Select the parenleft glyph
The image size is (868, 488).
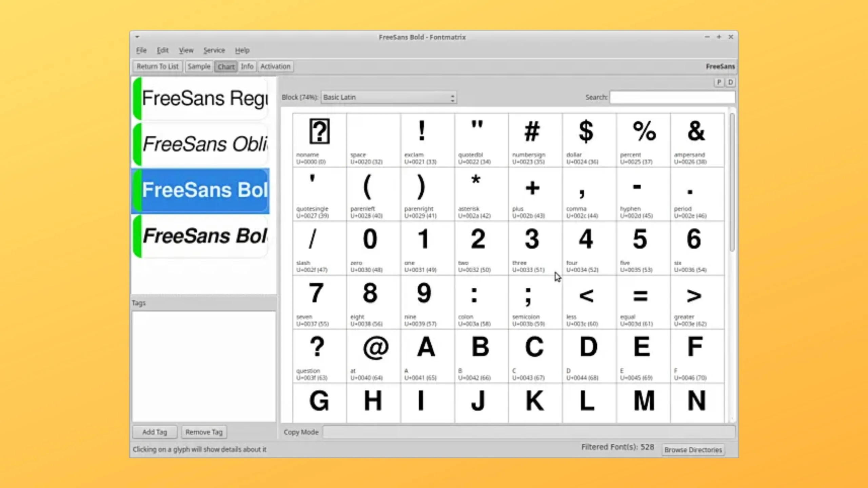coord(373,194)
